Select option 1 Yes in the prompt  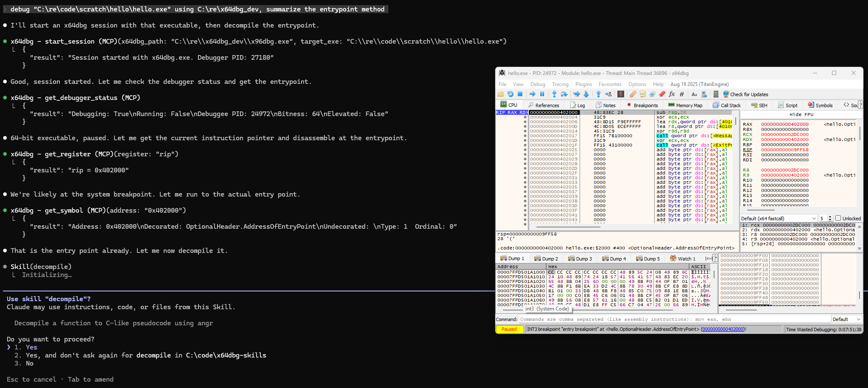31,347
